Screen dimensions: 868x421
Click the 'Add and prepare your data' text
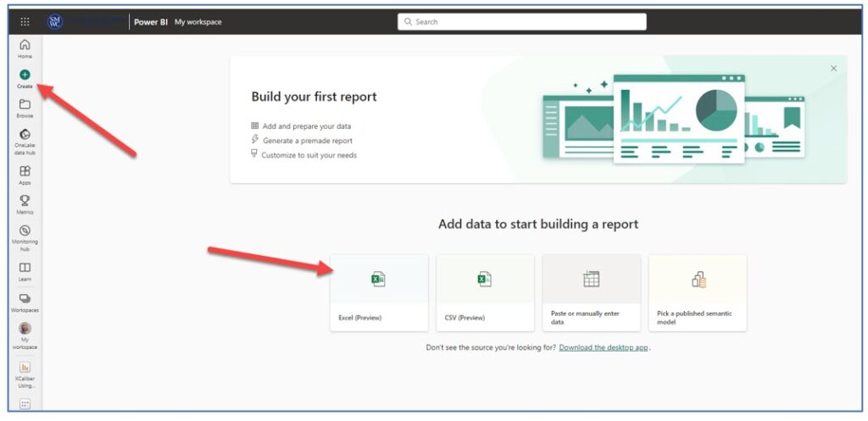(307, 126)
